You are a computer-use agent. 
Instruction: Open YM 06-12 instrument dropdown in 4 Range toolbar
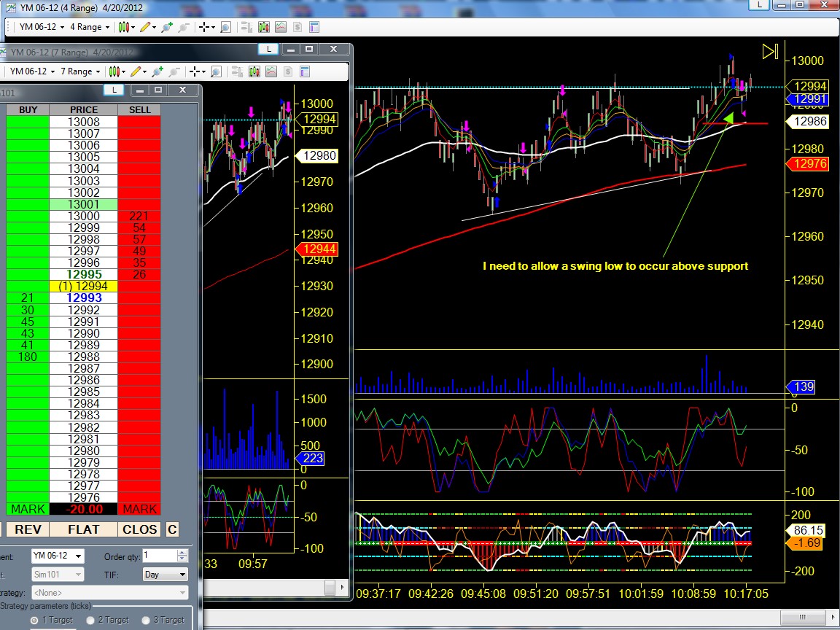click(x=42, y=27)
